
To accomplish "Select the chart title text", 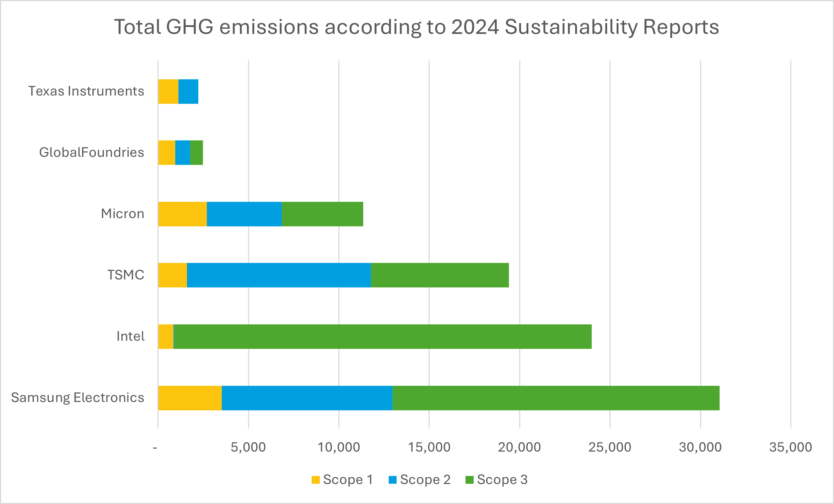I will (416, 27).
